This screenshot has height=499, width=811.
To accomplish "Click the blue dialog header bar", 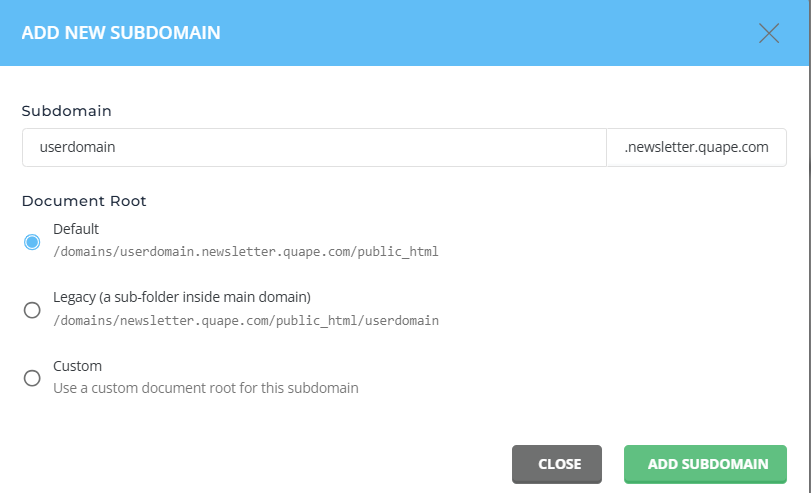I will (x=404, y=33).
